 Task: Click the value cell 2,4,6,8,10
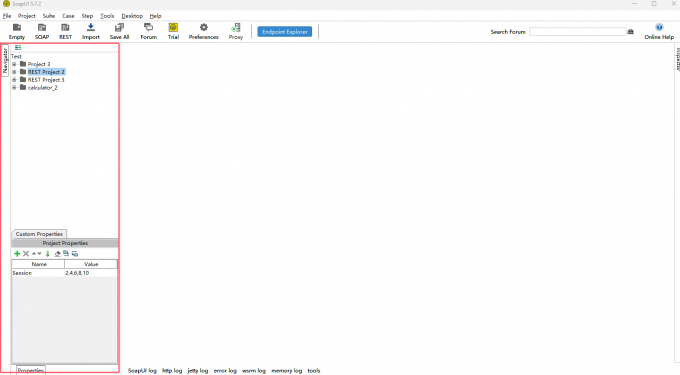(91, 273)
